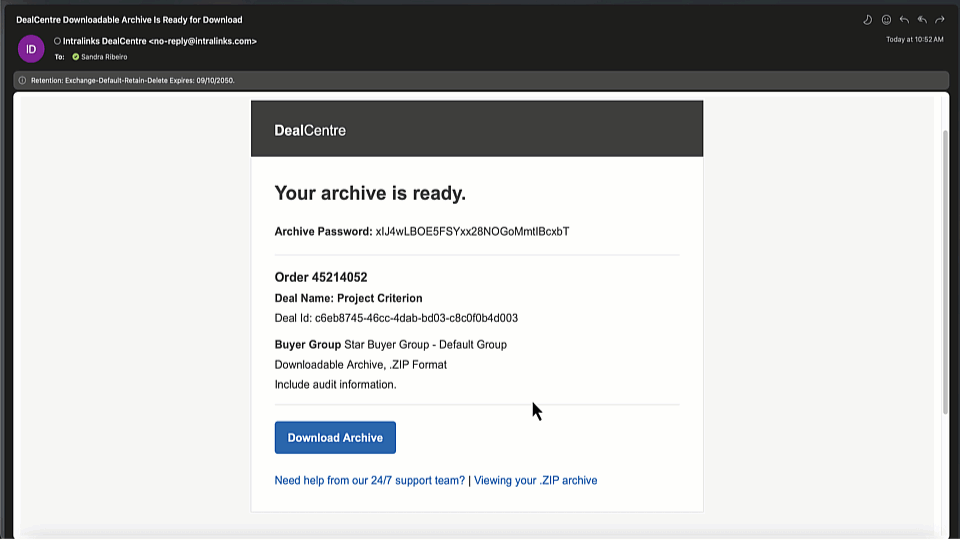Image resolution: width=960 pixels, height=540 pixels.
Task: Open 'Need help from our 24/7 support team?' link
Action: point(370,481)
